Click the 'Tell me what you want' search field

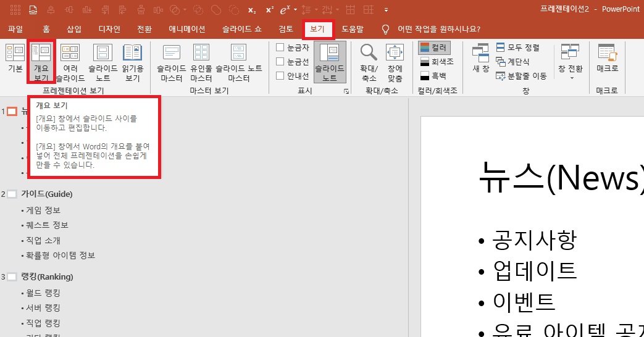[x=438, y=29]
